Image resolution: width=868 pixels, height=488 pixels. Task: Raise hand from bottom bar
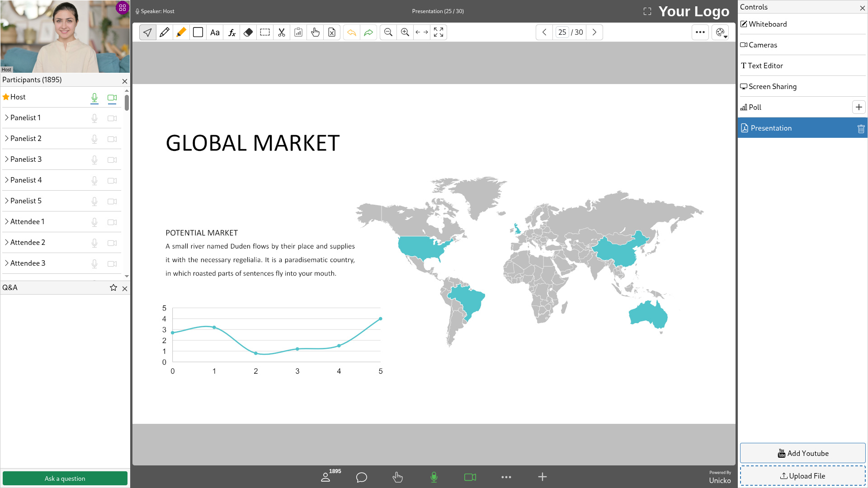(x=398, y=477)
